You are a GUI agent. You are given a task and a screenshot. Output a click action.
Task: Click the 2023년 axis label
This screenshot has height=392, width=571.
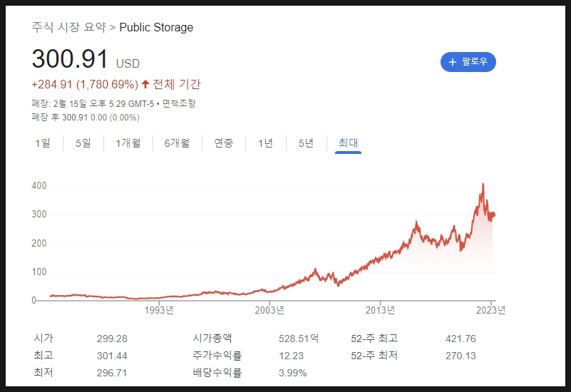tap(491, 310)
